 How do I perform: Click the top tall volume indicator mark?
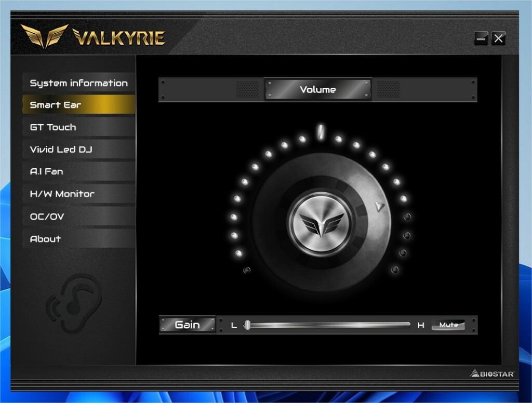tap(320, 132)
